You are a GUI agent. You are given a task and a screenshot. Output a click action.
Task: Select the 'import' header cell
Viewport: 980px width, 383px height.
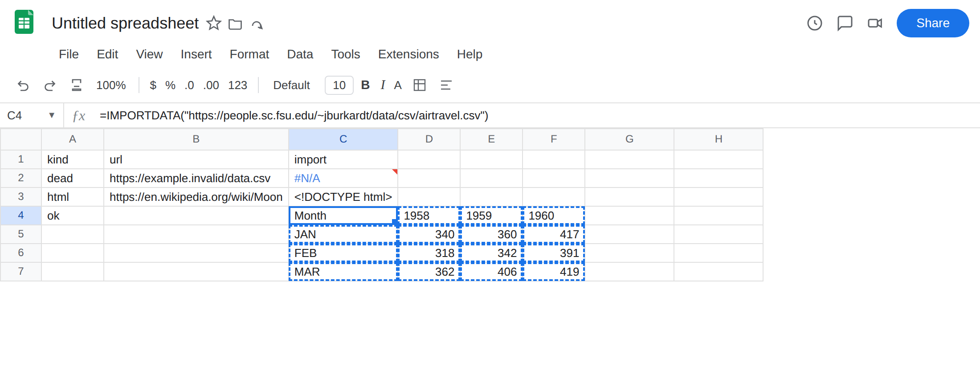coord(343,159)
